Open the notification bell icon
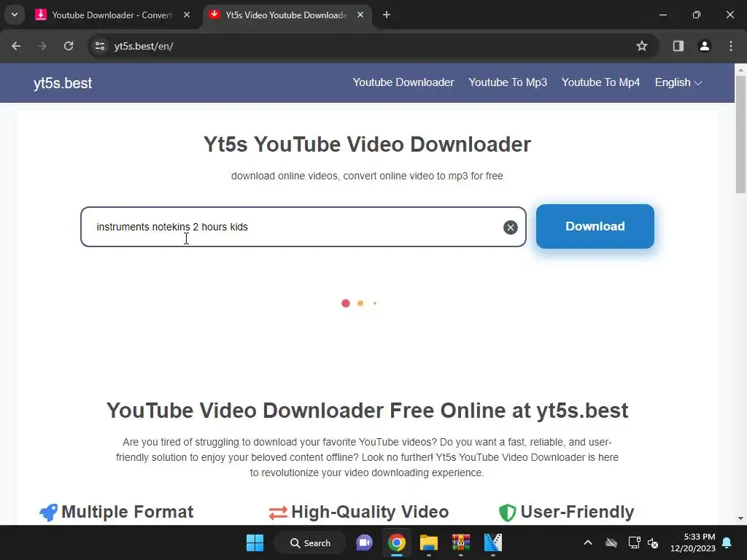747x560 pixels. [727, 542]
